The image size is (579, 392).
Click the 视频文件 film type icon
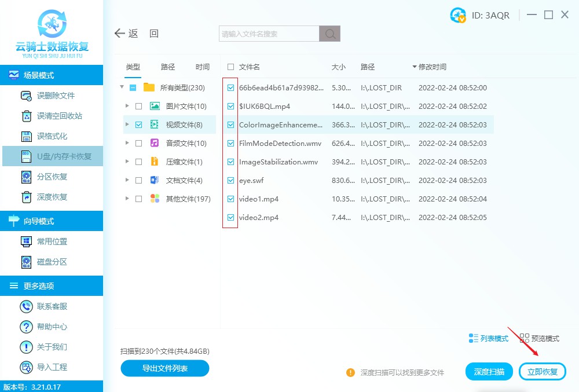coord(155,124)
